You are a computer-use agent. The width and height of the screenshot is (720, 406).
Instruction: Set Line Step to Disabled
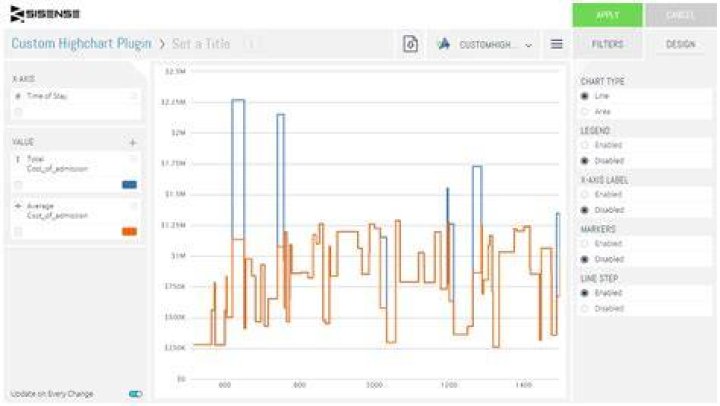point(584,308)
